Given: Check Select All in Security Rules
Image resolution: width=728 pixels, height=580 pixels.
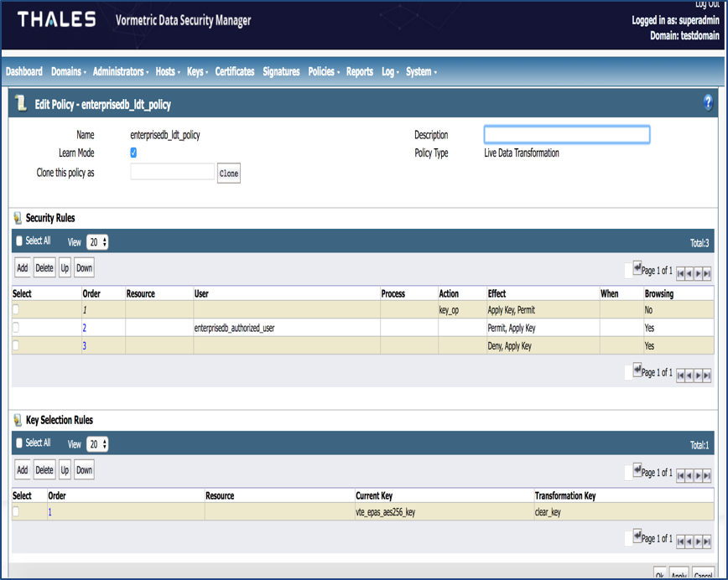Looking at the screenshot, I should [x=20, y=241].
